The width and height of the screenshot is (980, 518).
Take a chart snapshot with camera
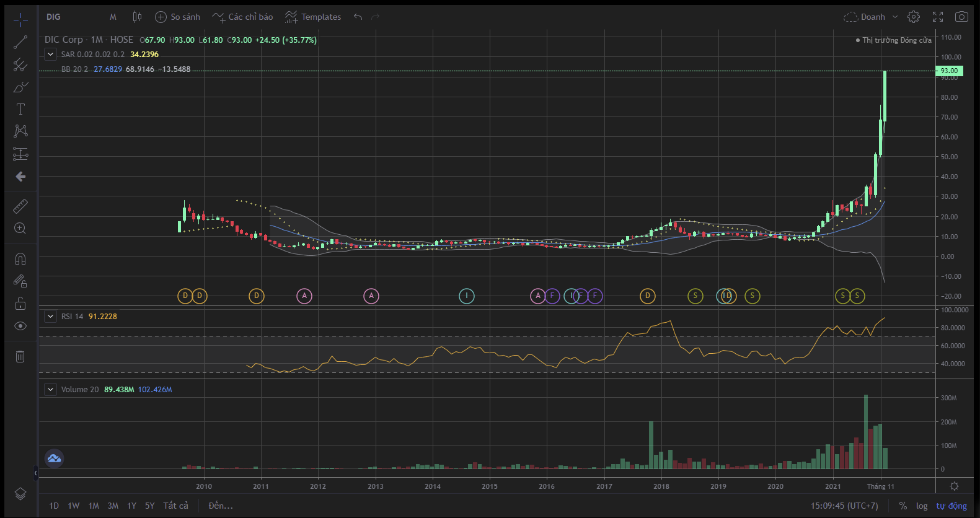point(961,17)
